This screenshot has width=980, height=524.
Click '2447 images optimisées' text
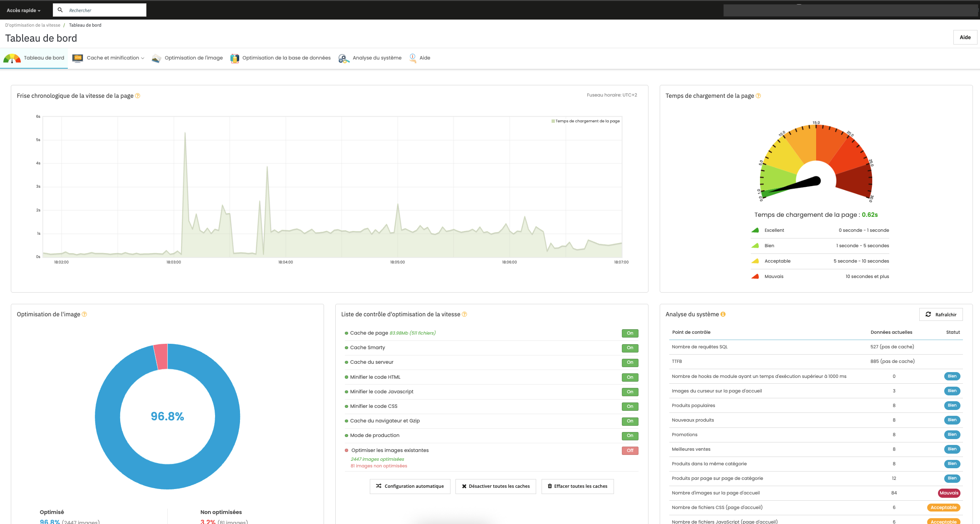[x=377, y=459]
